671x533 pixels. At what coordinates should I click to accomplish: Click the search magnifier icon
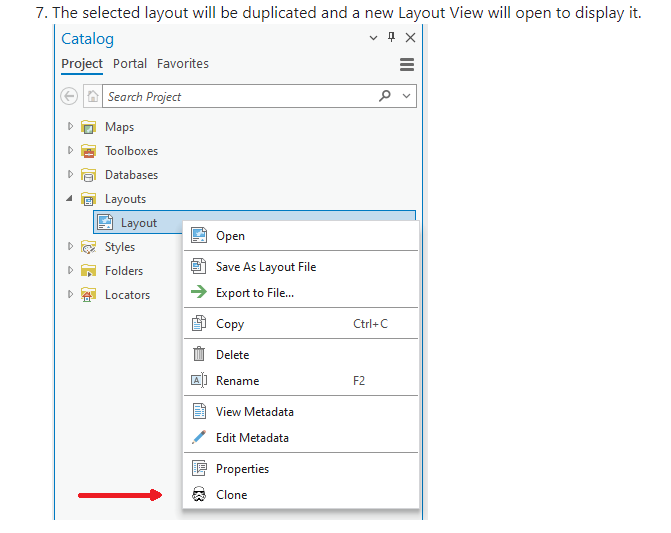pyautogui.click(x=385, y=96)
